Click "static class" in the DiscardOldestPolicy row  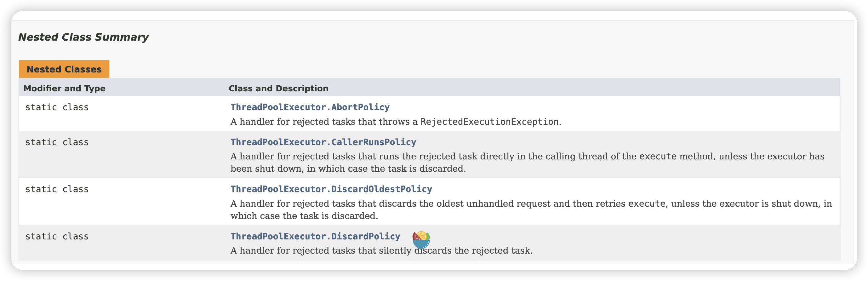[x=57, y=189]
